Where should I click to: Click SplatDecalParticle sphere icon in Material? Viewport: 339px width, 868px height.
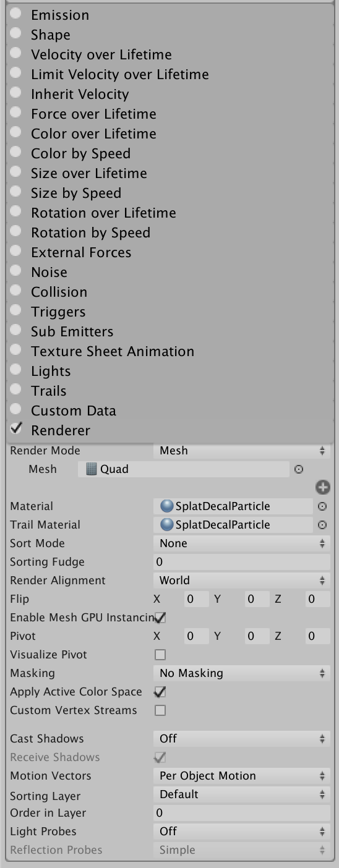coord(166,506)
